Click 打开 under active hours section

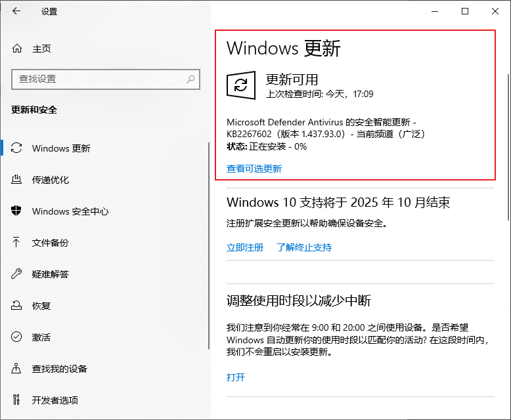coord(236,377)
